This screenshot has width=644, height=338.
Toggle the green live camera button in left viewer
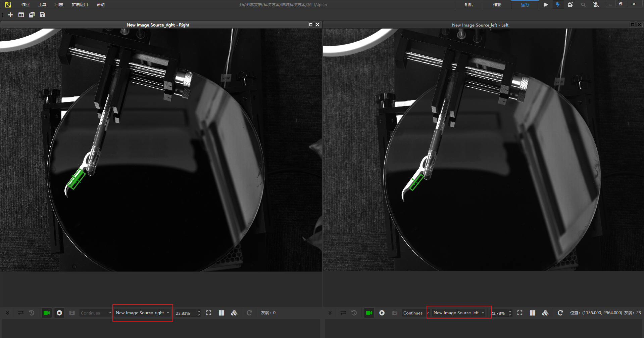pyautogui.click(x=47, y=313)
